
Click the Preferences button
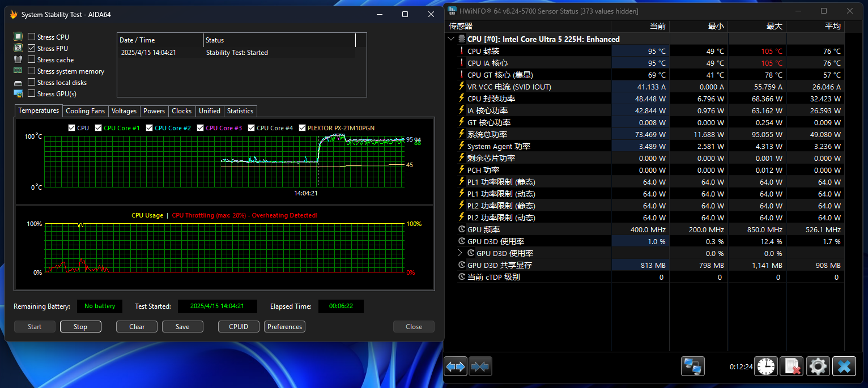coord(284,327)
